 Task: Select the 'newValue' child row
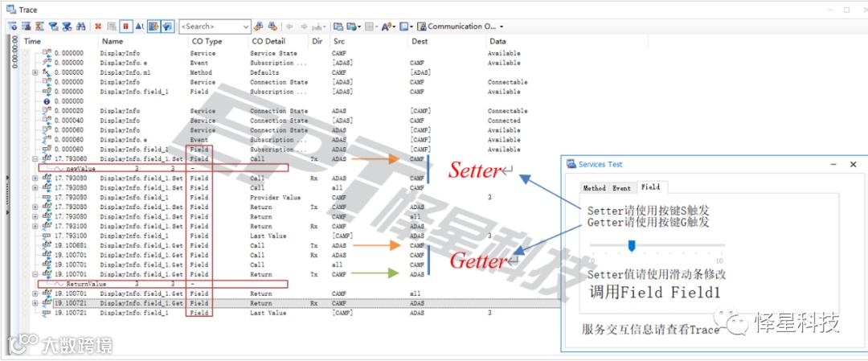point(162,167)
